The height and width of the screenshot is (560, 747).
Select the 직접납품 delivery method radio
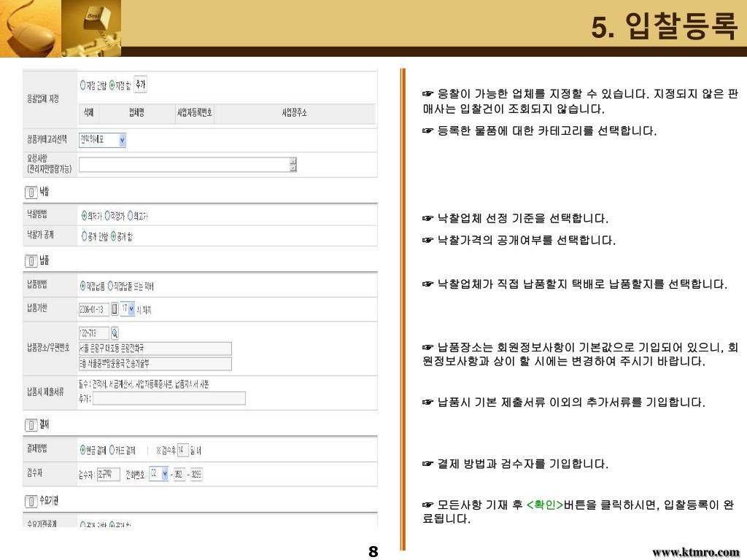(x=83, y=286)
